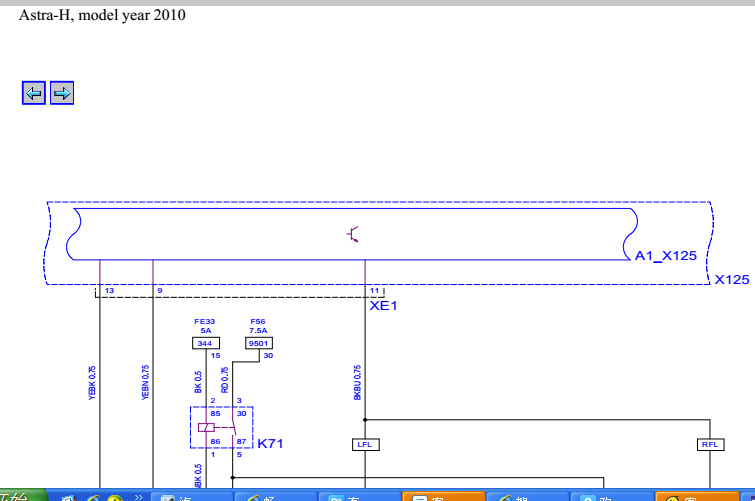The height and width of the screenshot is (501, 755).
Task: Click pin 11 on the XE1 connector
Action: [375, 290]
